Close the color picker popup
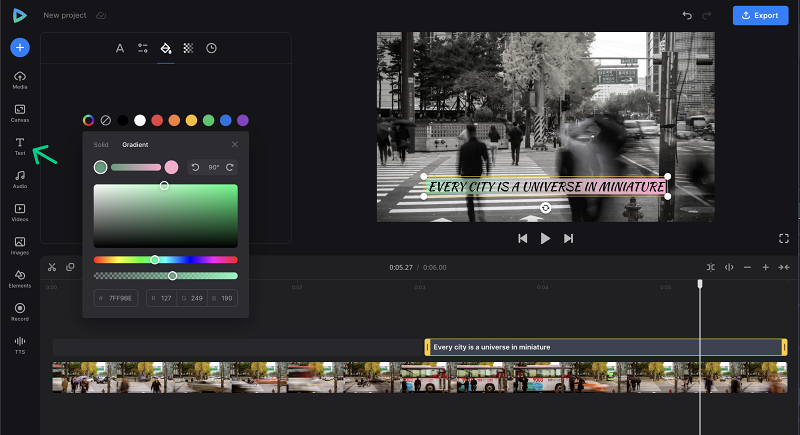This screenshot has width=800, height=435. [235, 144]
